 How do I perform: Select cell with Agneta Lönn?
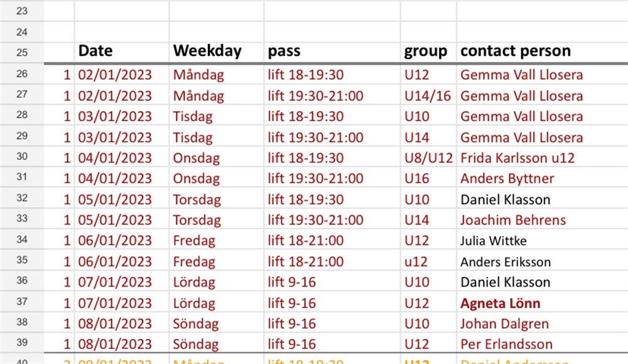point(543,303)
